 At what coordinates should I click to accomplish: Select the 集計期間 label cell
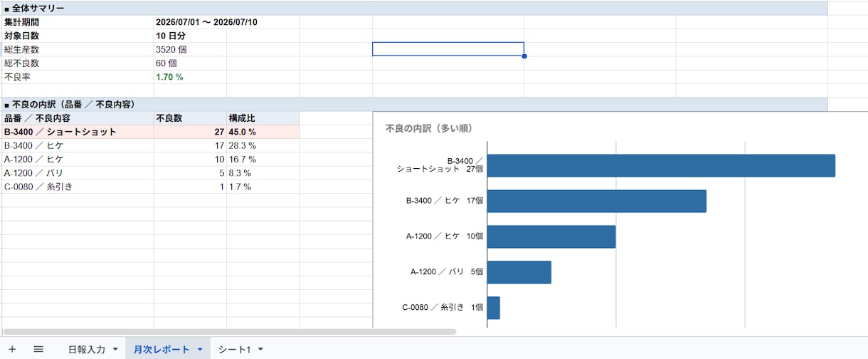[77, 22]
